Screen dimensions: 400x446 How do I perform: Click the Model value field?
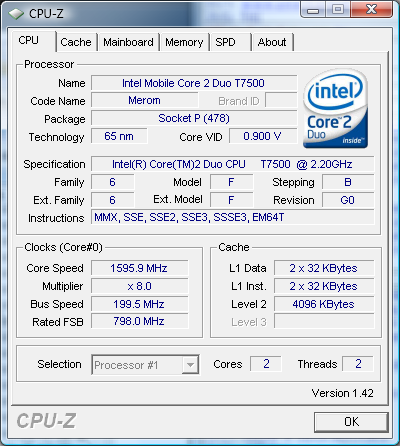231,182
